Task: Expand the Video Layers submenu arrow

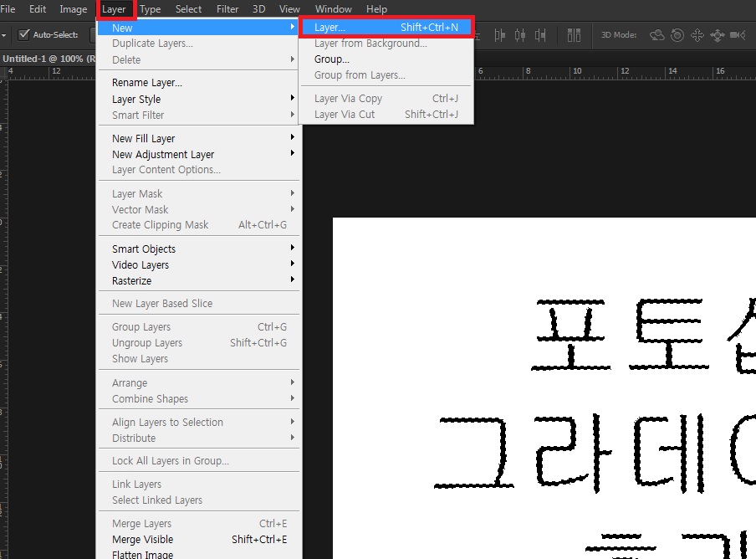Action: pyautogui.click(x=292, y=264)
